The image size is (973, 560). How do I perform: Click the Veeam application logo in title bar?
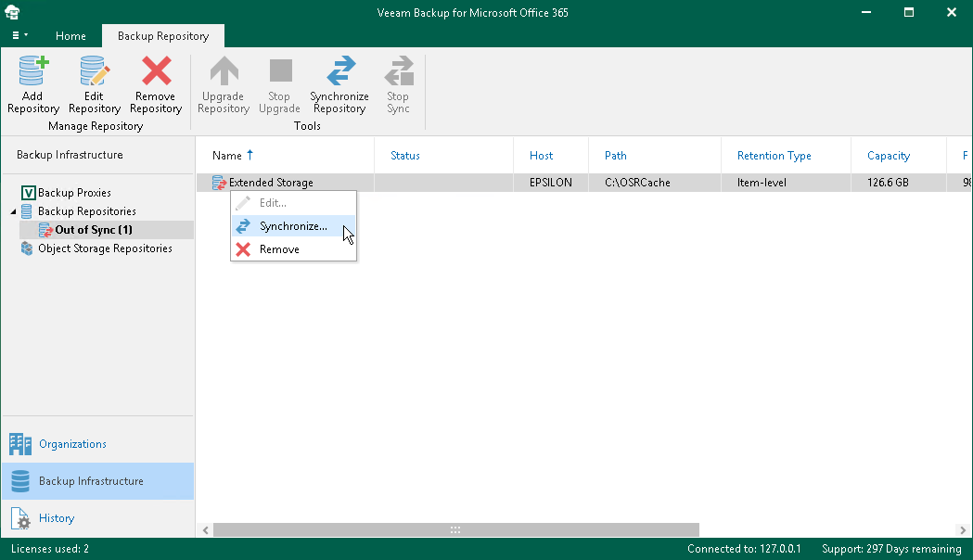pyautogui.click(x=12, y=12)
